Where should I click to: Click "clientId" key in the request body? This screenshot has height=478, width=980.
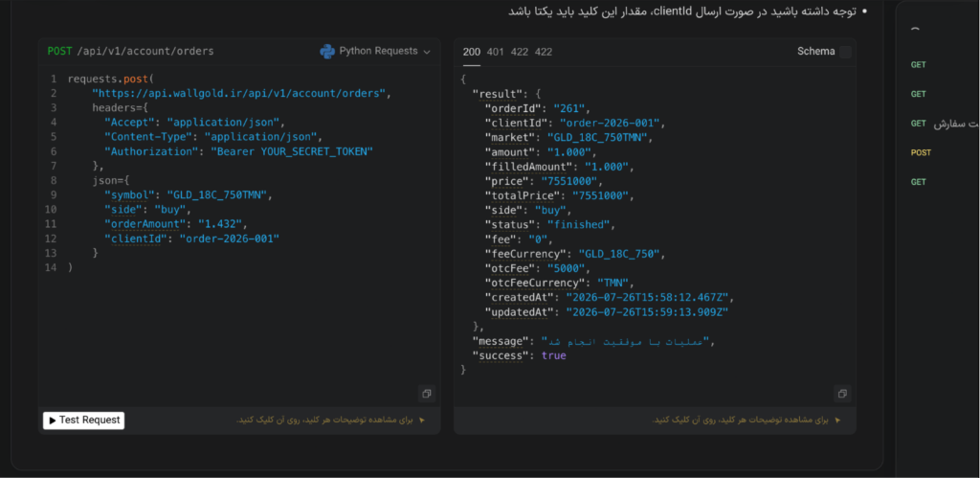tap(136, 239)
